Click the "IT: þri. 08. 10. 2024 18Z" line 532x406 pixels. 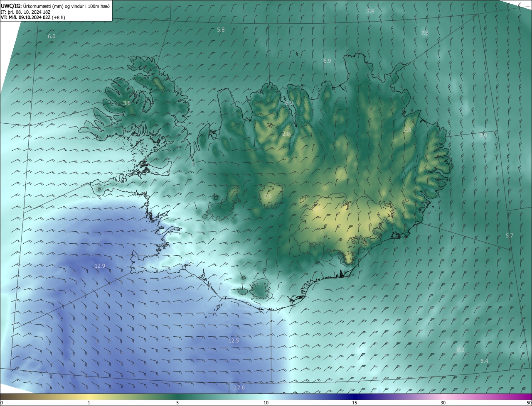(26, 12)
